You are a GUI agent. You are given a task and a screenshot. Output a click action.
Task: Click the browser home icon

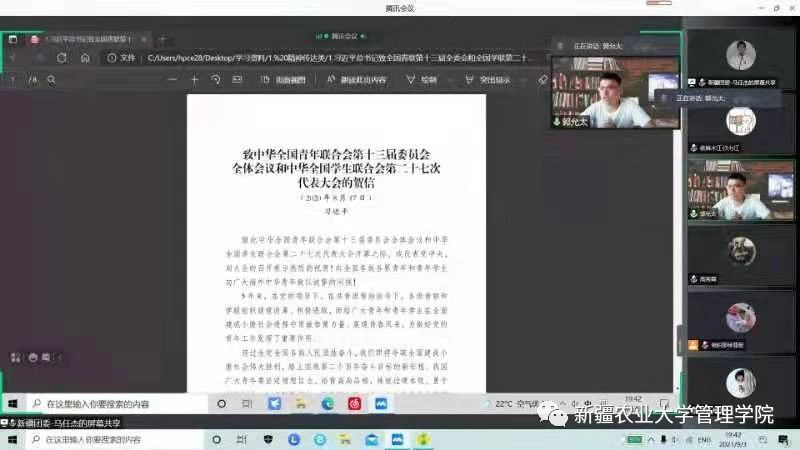click(x=85, y=58)
